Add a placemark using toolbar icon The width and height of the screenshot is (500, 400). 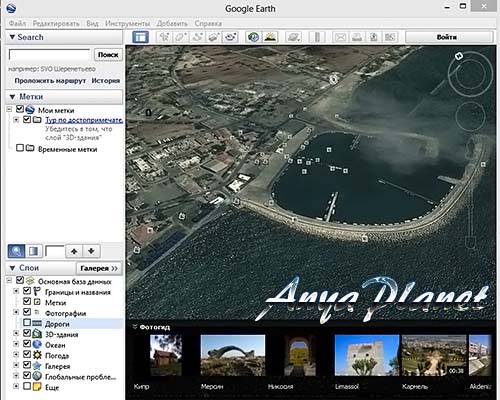point(164,37)
